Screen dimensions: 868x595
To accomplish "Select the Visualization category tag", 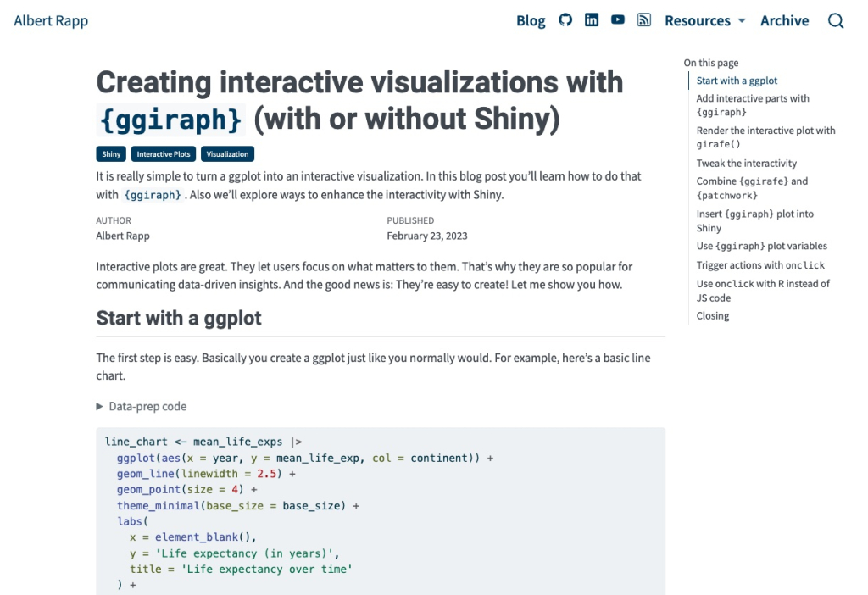I will click(x=227, y=154).
